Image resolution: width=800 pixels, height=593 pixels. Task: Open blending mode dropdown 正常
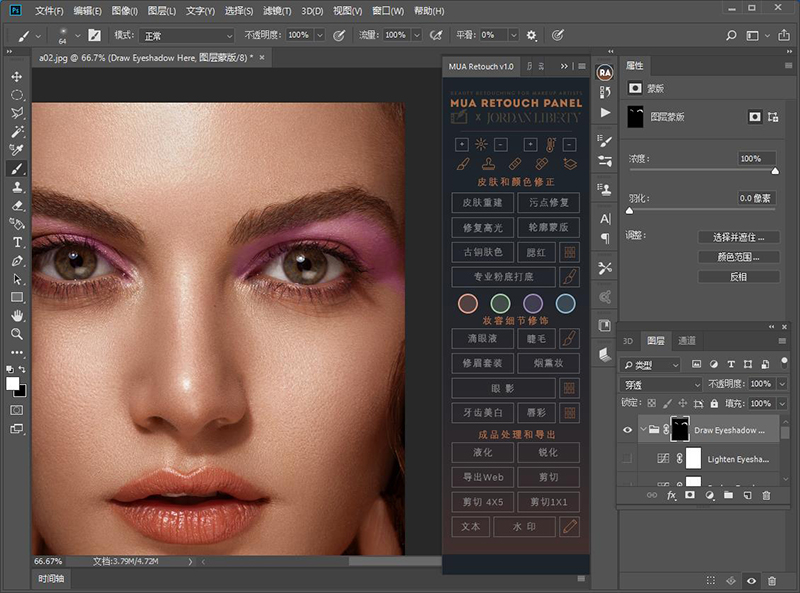coord(187,36)
